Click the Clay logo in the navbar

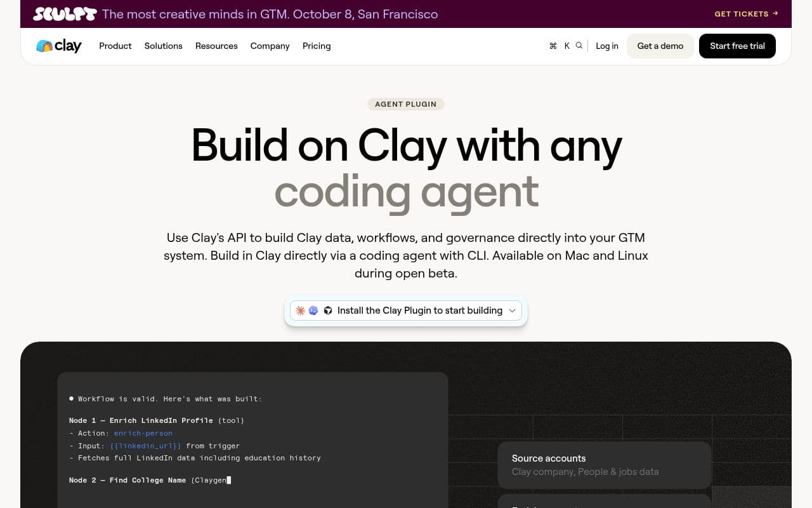coord(59,46)
